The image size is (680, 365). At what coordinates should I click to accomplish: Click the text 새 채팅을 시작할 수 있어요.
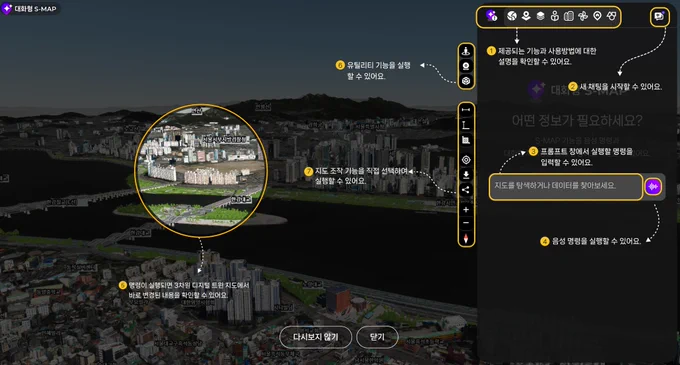coord(621,87)
